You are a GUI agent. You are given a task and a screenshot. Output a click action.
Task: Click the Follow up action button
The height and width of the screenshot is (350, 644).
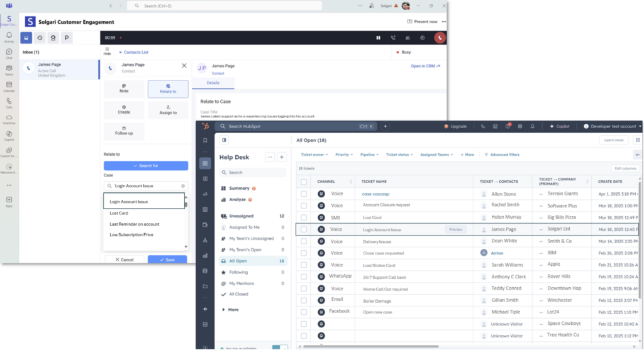pyautogui.click(x=124, y=131)
